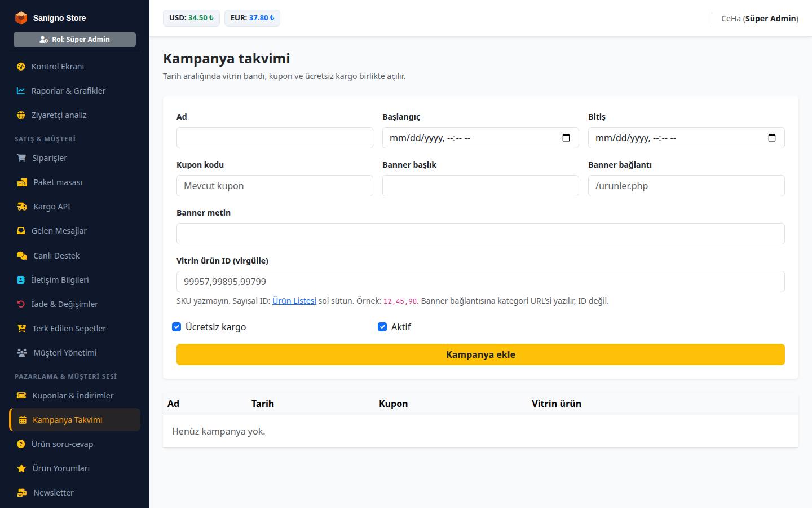The image size is (812, 508).
Task: Click the Ürün Yorumları star icon
Action: pos(21,468)
